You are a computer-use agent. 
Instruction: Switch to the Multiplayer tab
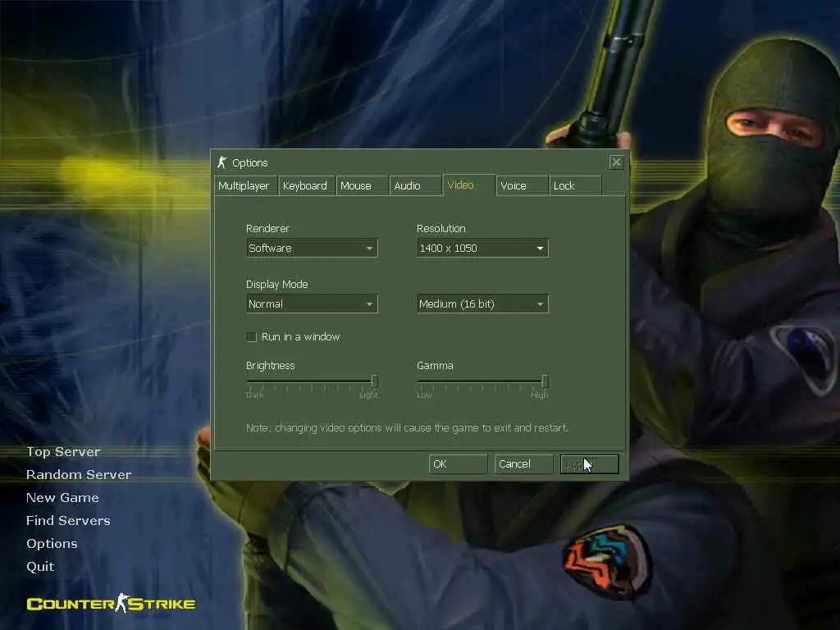245,186
